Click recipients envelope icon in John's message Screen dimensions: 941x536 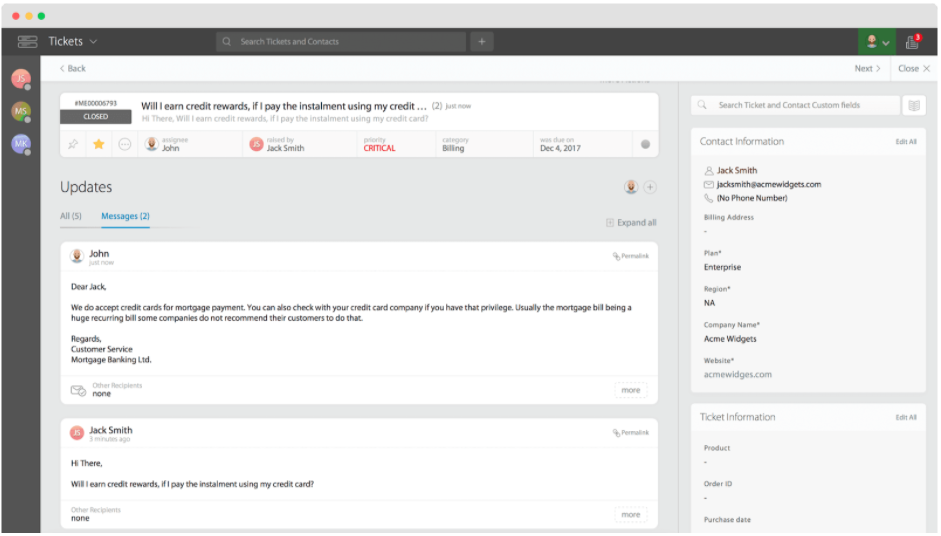point(79,390)
